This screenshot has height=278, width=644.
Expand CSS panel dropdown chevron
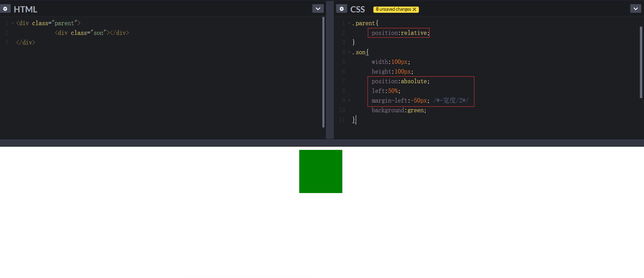pyautogui.click(x=635, y=9)
